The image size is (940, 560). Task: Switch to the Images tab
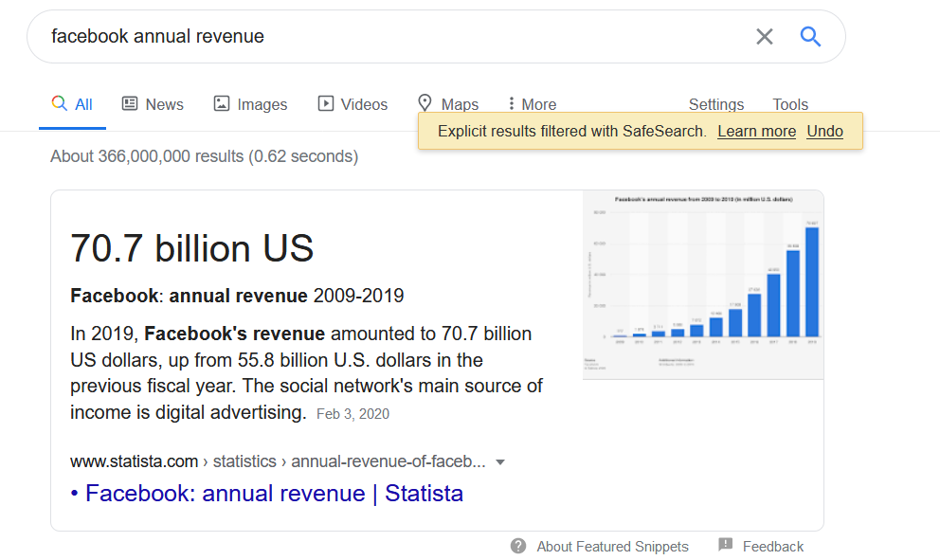(250, 104)
